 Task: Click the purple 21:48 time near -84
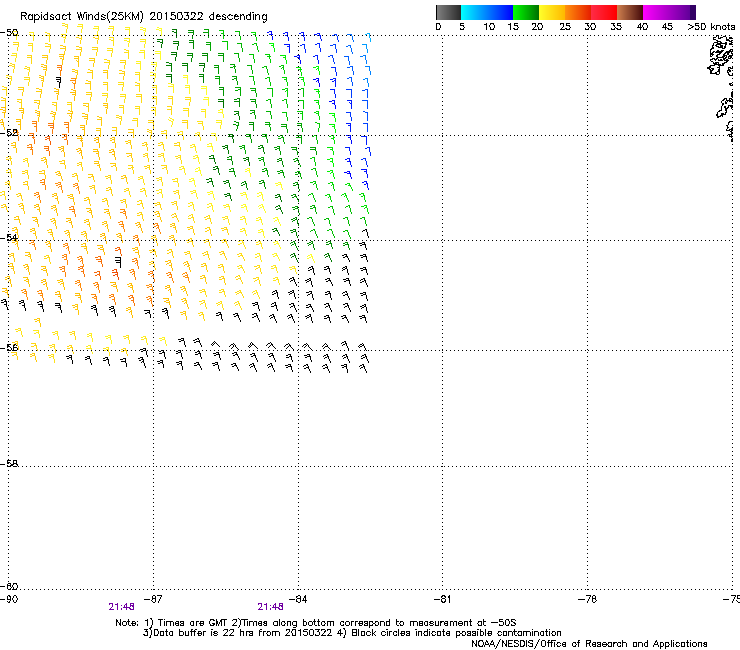pos(270,607)
